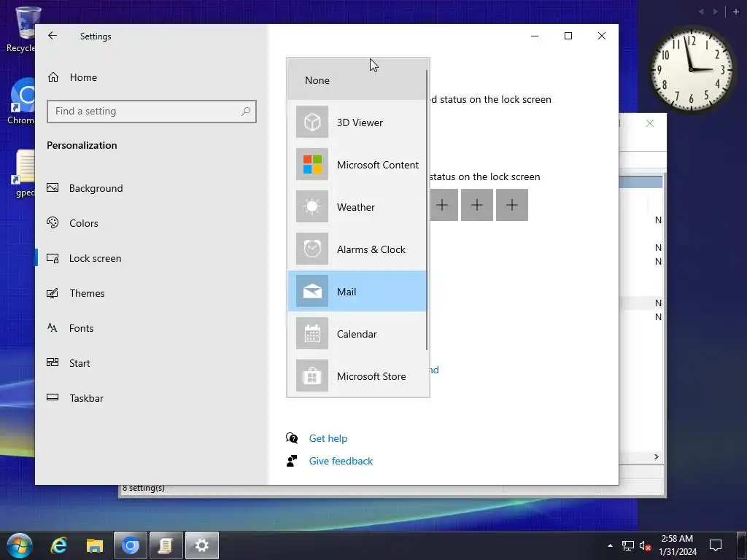Click the Microsoft Store bag icon
The width and height of the screenshot is (747, 560).
[312, 376]
